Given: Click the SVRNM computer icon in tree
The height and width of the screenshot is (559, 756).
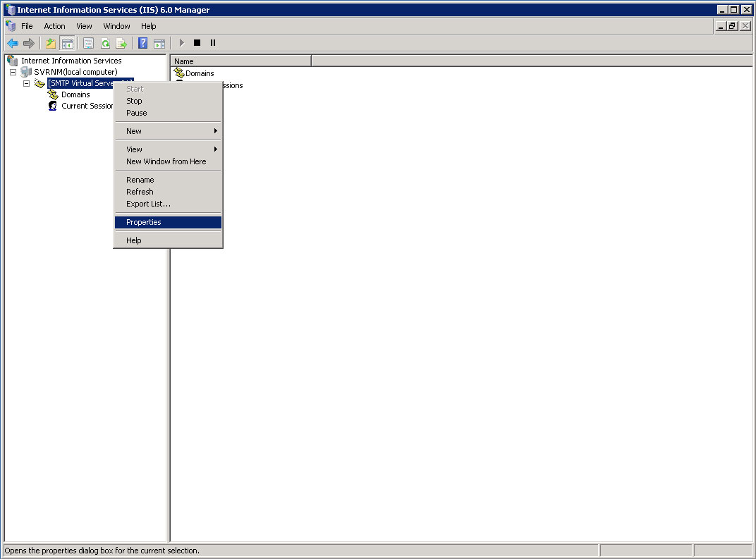Looking at the screenshot, I should coord(26,72).
